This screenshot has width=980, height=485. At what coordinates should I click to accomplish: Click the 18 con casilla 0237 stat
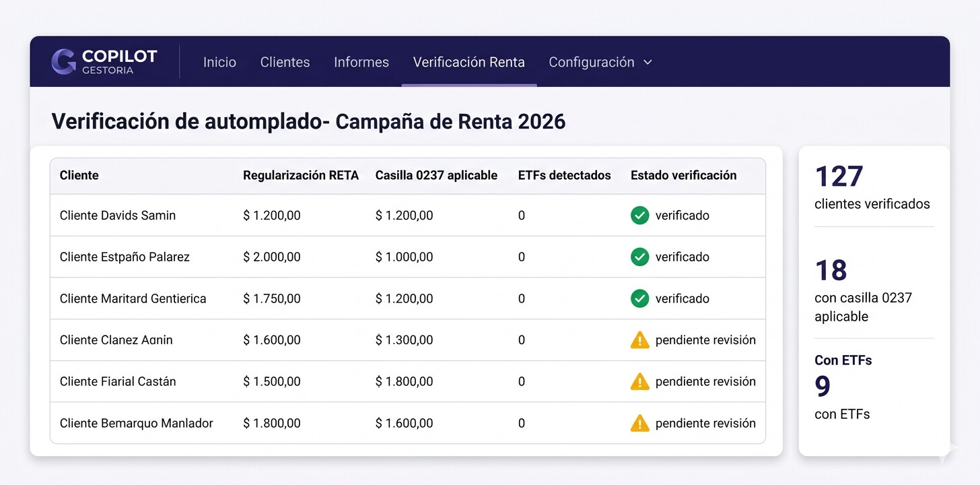pos(864,290)
